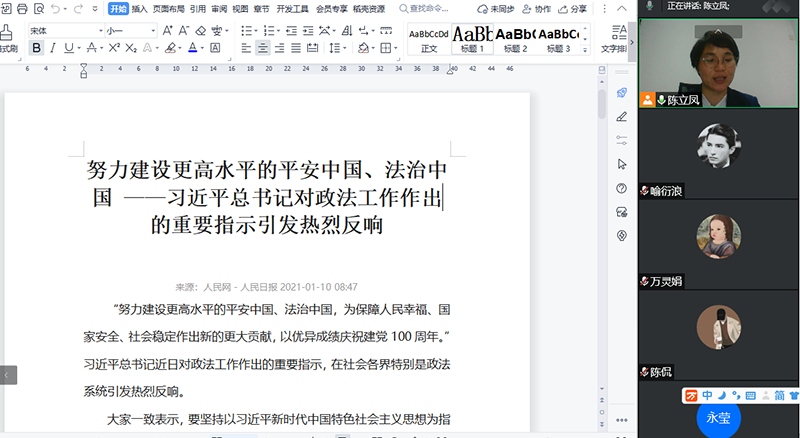Image resolution: width=800 pixels, height=438 pixels.
Task: Click the format painter brush icon
Action: point(7,32)
